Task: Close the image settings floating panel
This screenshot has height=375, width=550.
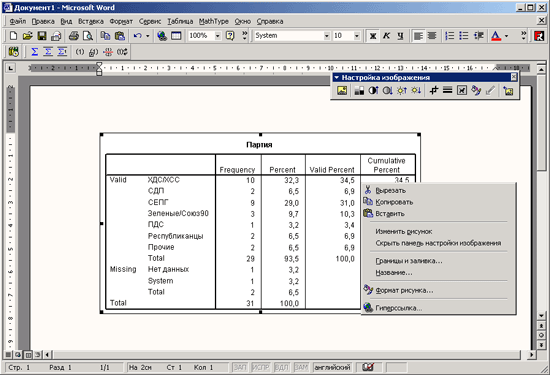Action: pos(514,78)
